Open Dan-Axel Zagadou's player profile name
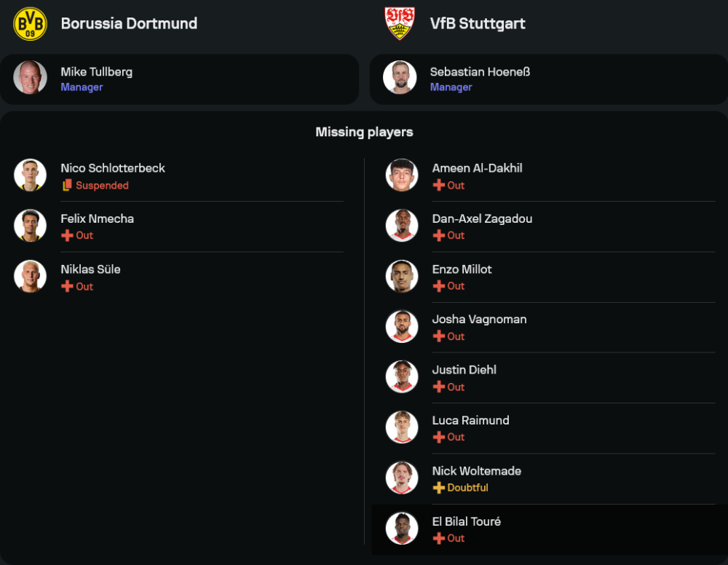The width and height of the screenshot is (728, 565). click(482, 218)
